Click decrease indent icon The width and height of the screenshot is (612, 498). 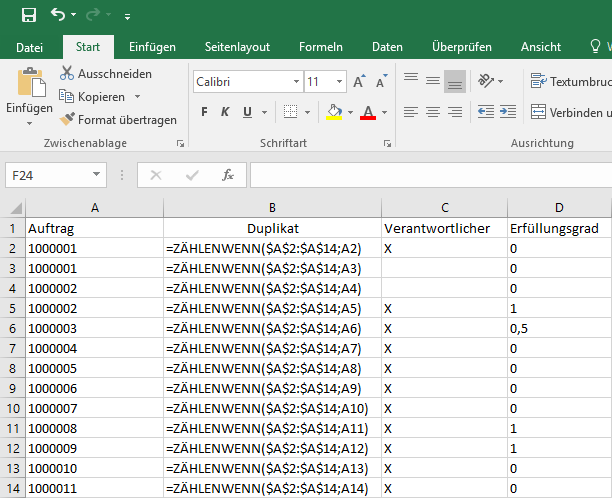pyautogui.click(x=486, y=112)
